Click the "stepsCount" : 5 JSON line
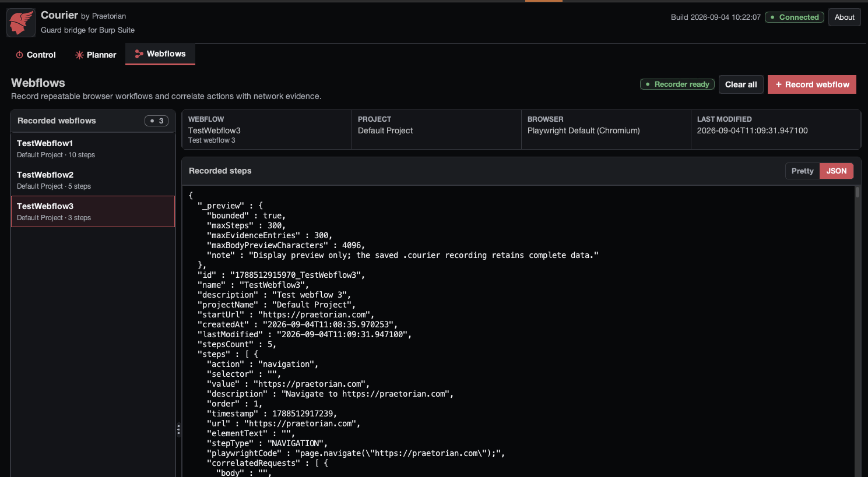The height and width of the screenshot is (477, 868). (x=237, y=344)
